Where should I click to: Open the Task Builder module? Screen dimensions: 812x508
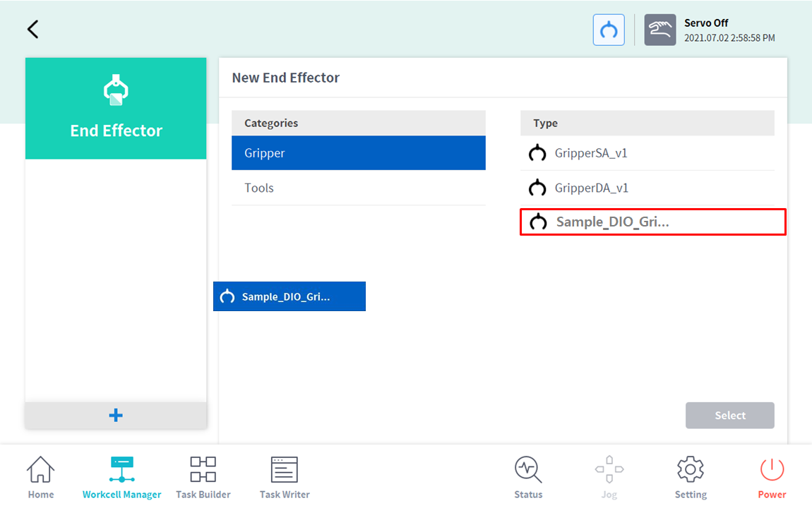pos(203,477)
